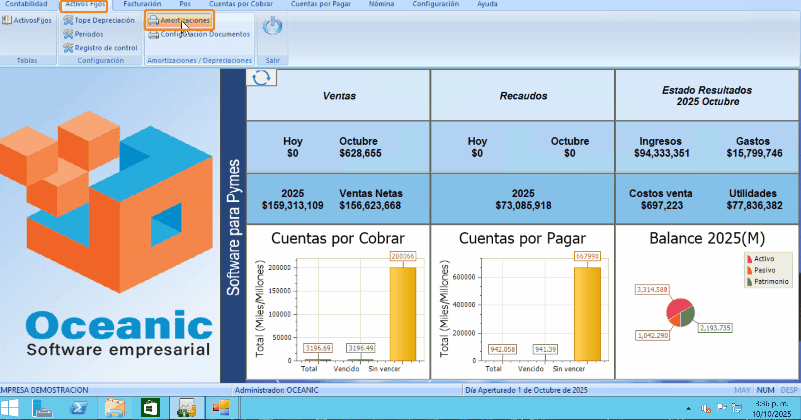Open Tope Depreciación configuration
This screenshot has height=420, width=801.
(x=98, y=20)
